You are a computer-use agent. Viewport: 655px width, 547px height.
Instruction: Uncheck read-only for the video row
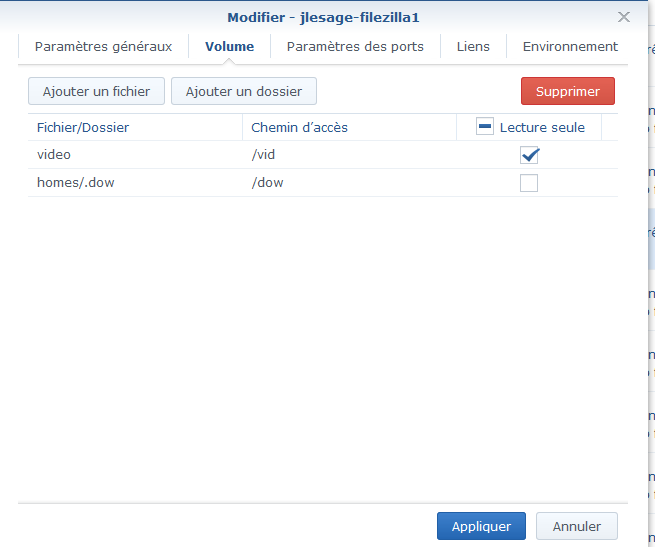pyautogui.click(x=529, y=155)
